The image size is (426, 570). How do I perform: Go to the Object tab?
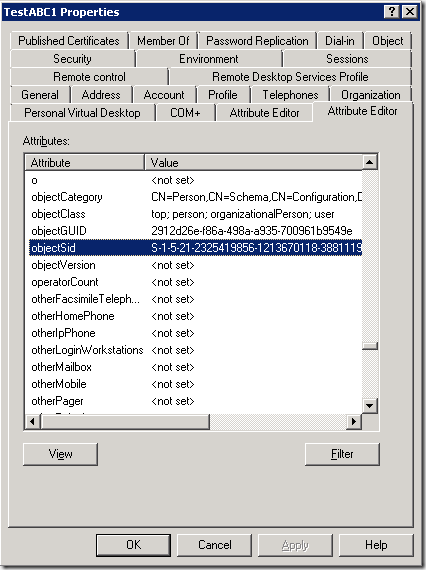pos(387,41)
